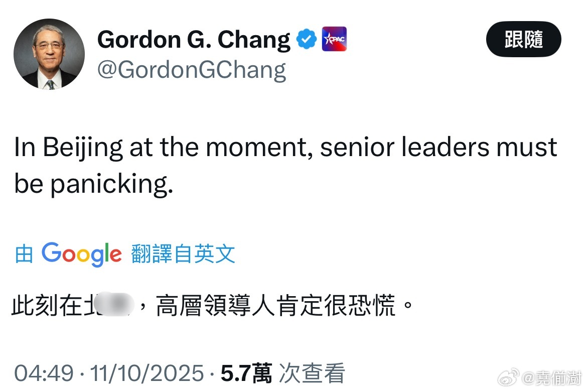Click the word "Beijing" in the tweet

(x=83, y=148)
